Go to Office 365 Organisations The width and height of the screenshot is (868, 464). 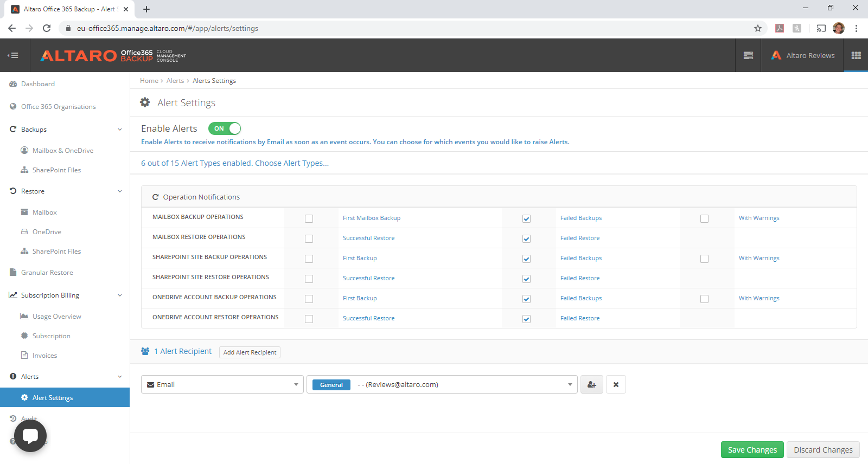tap(59, 107)
